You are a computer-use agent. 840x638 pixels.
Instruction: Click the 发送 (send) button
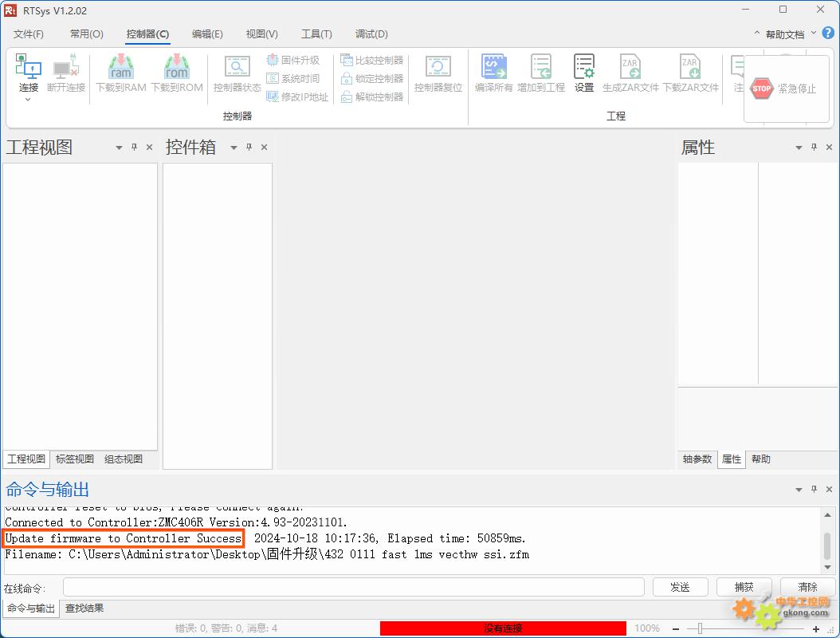point(680,587)
